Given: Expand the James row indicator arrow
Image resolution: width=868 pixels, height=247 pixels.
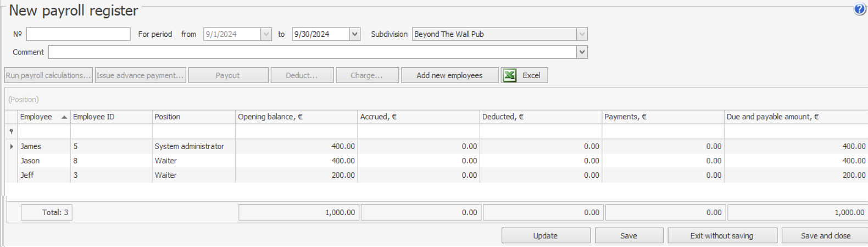Looking at the screenshot, I should pos(12,146).
